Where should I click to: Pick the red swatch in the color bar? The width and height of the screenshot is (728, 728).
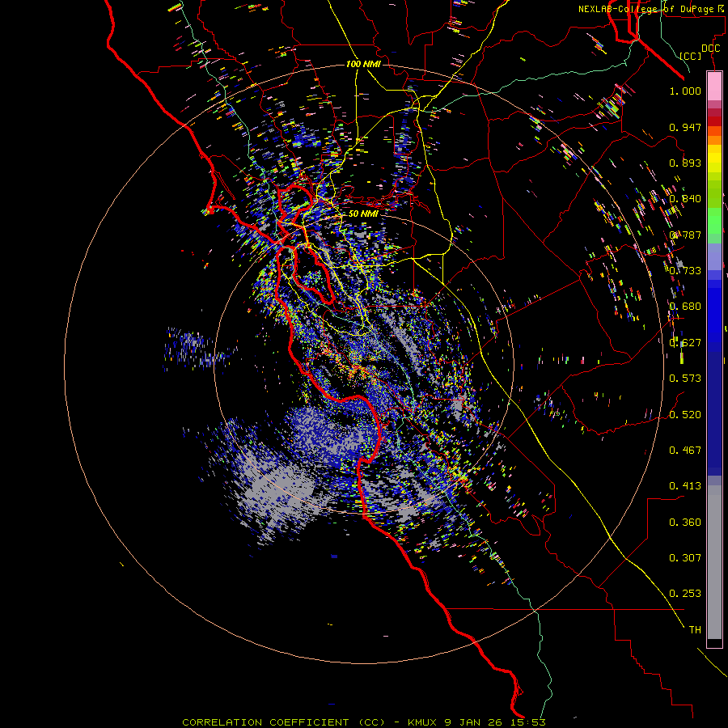pyautogui.click(x=714, y=121)
